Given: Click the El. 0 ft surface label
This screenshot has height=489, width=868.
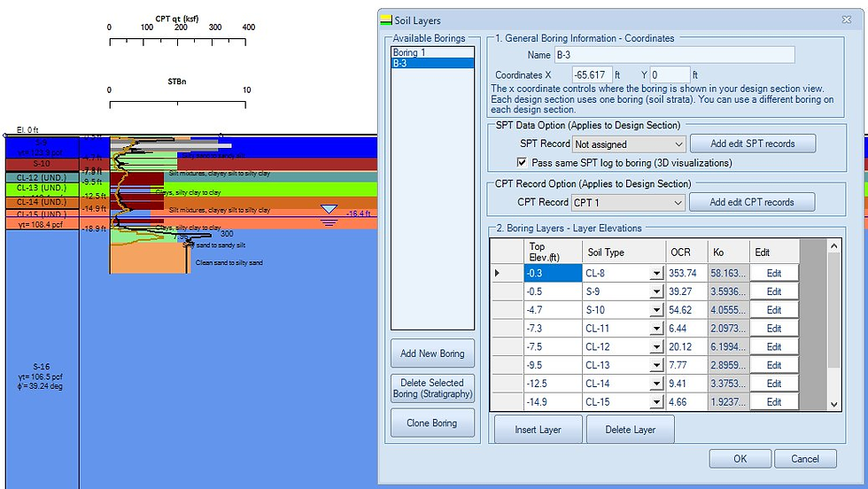Looking at the screenshot, I should tap(27, 129).
